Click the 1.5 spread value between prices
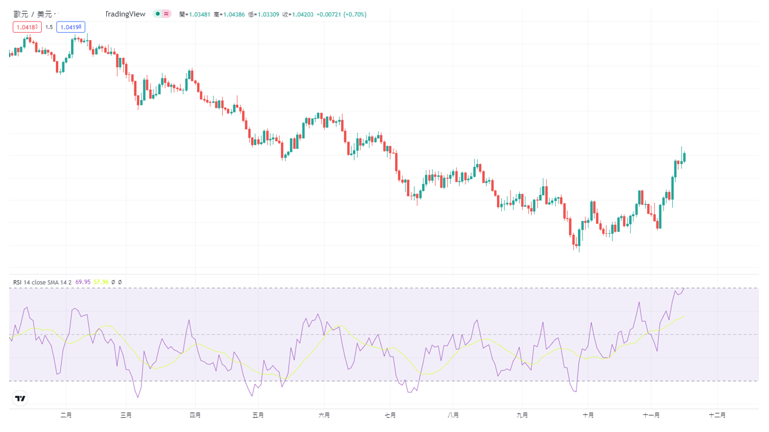 click(48, 27)
